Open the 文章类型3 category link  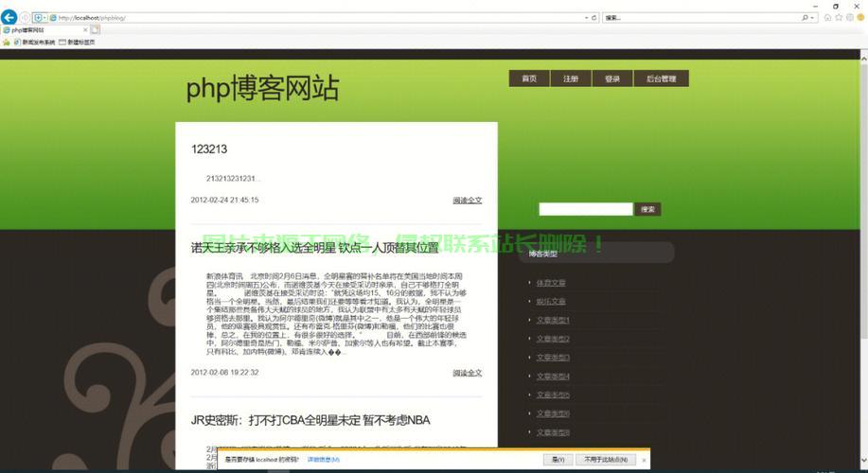coord(553,358)
